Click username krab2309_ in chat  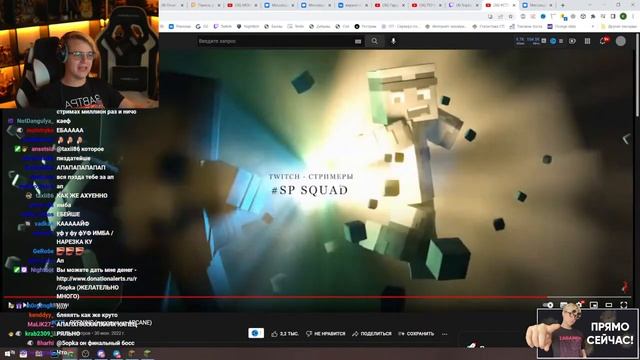40,333
